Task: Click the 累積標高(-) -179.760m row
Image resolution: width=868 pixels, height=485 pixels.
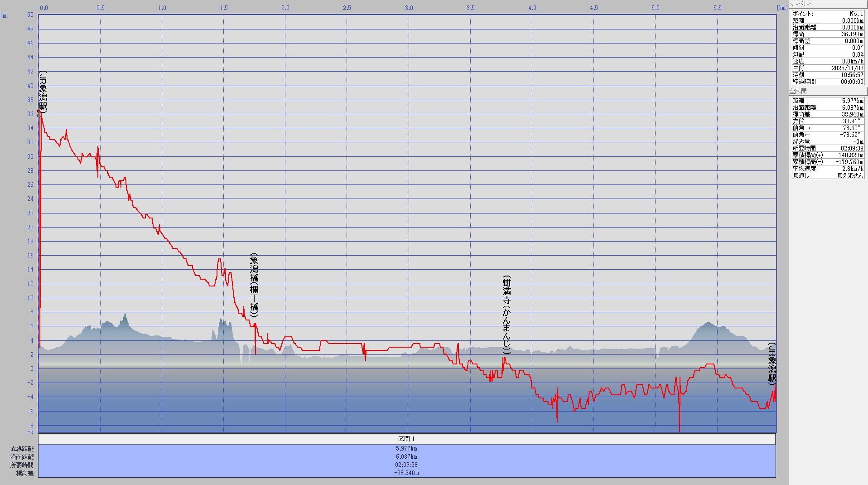Action: (827, 162)
